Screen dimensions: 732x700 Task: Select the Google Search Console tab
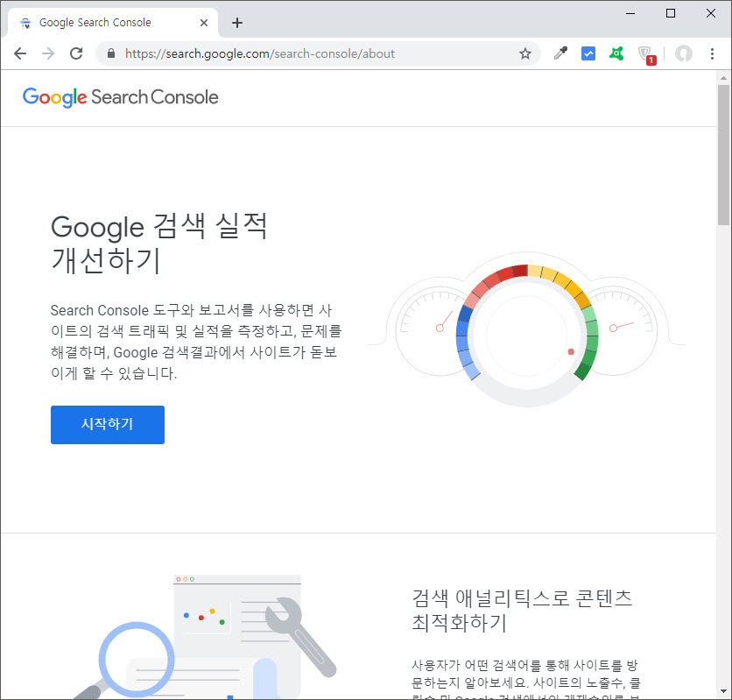95,23
